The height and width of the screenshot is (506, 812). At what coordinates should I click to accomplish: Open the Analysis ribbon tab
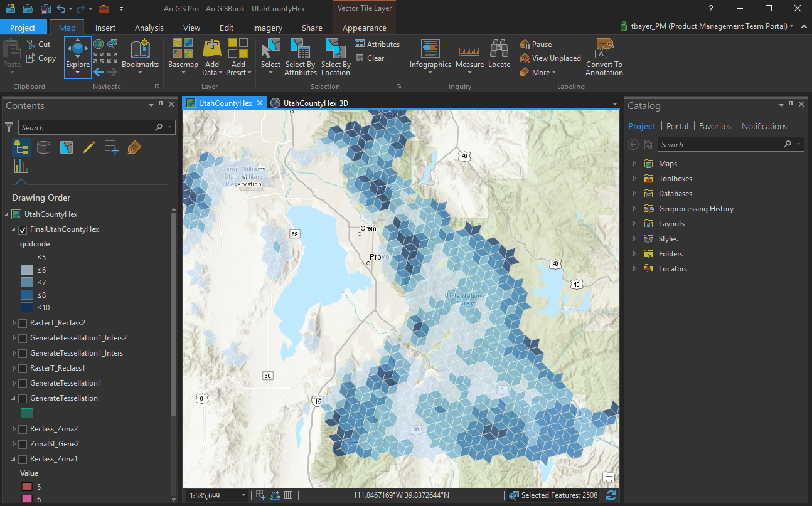point(149,28)
